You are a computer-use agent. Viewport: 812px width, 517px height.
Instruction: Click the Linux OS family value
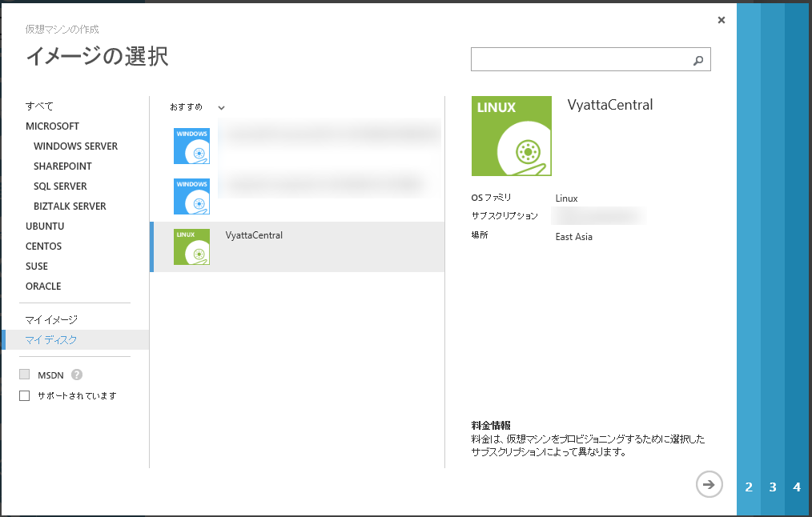pyautogui.click(x=566, y=198)
